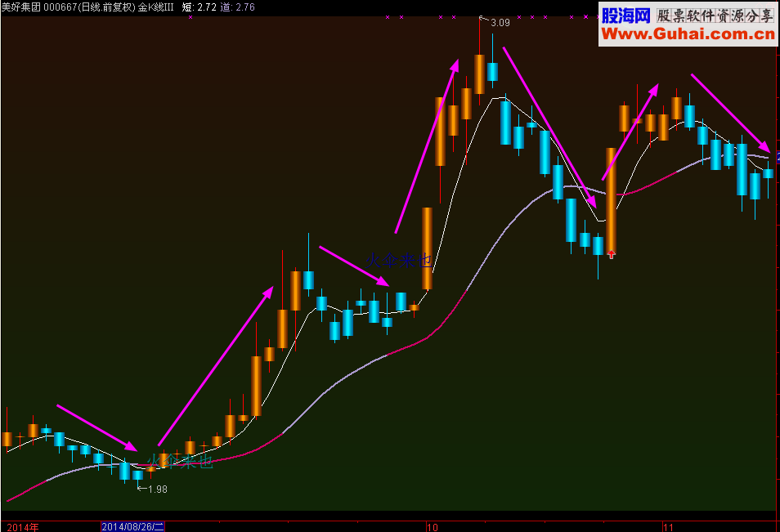Viewport: 780px width, 532px height.
Task: Click the 道: 2.76 indicator value
Action: pos(237,7)
